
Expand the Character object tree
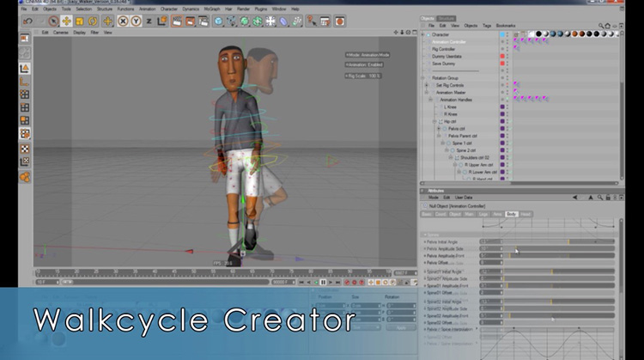[x=423, y=35]
